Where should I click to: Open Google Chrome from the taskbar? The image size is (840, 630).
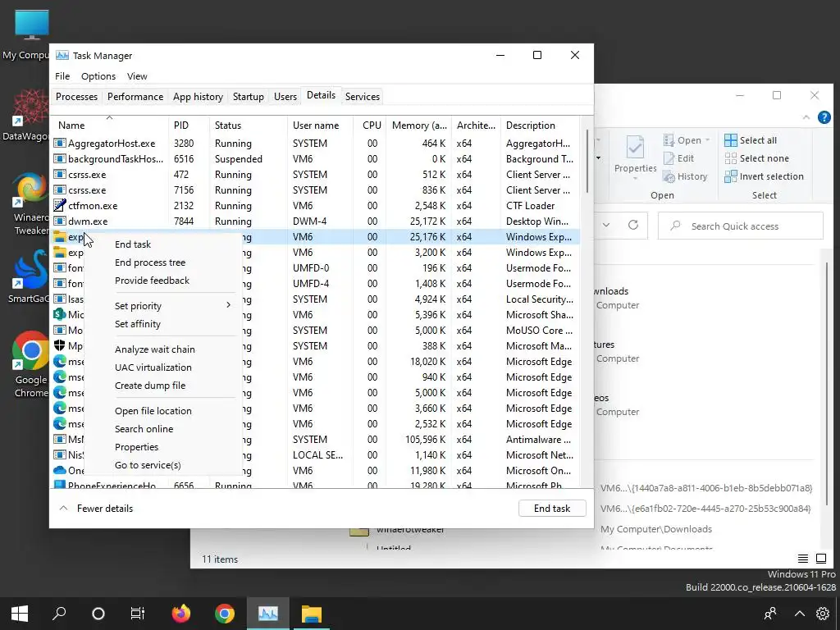tap(225, 614)
